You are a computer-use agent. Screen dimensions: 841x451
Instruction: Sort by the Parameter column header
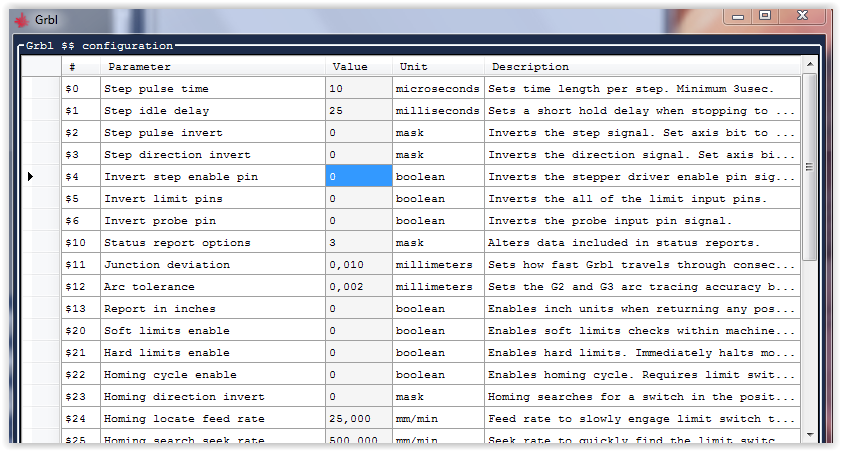click(212, 66)
